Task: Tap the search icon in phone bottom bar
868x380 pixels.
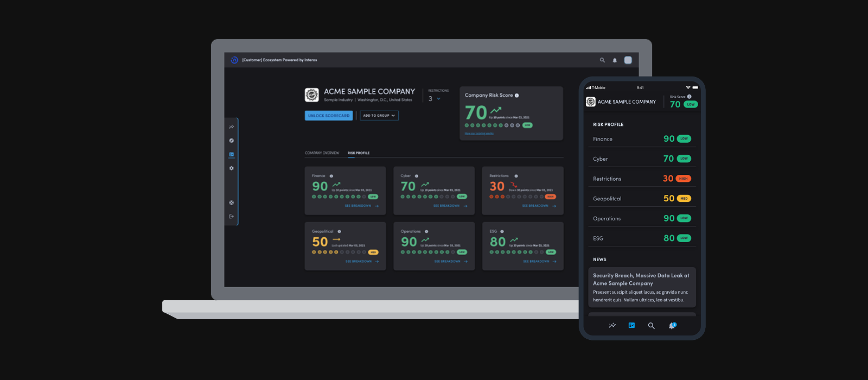Action: tap(651, 326)
